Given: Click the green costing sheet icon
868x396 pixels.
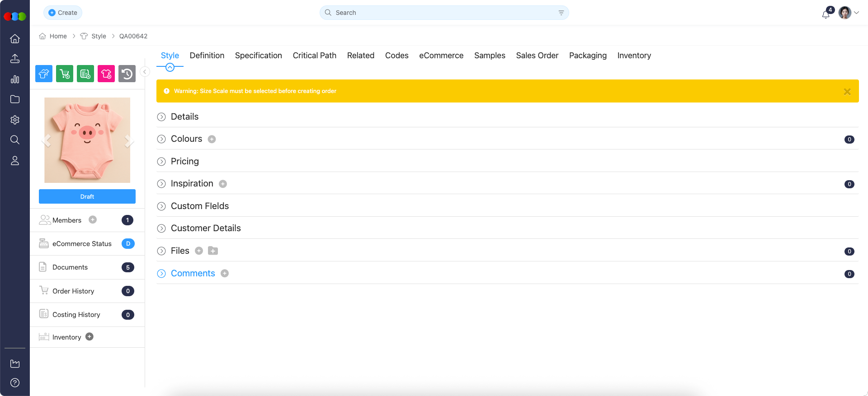Looking at the screenshot, I should pyautogui.click(x=85, y=74).
